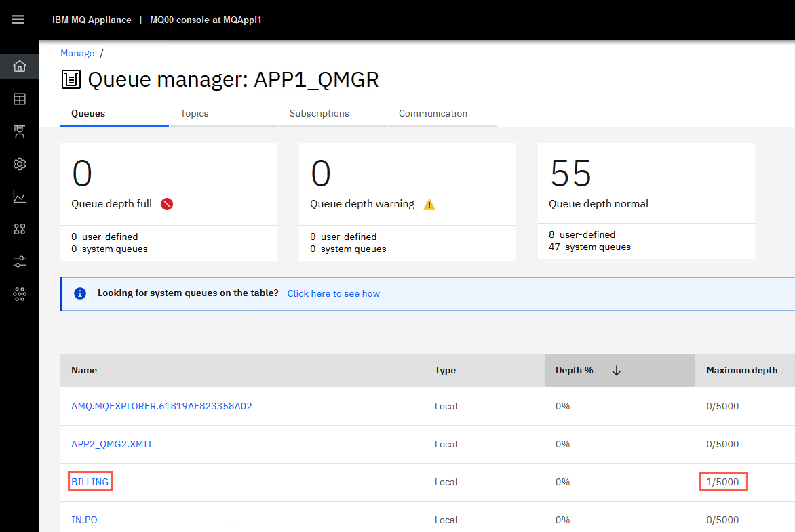The image size is (795, 532).
Task: Click 'MQ00 console at MQAppl1' header text
Action: (x=206, y=20)
